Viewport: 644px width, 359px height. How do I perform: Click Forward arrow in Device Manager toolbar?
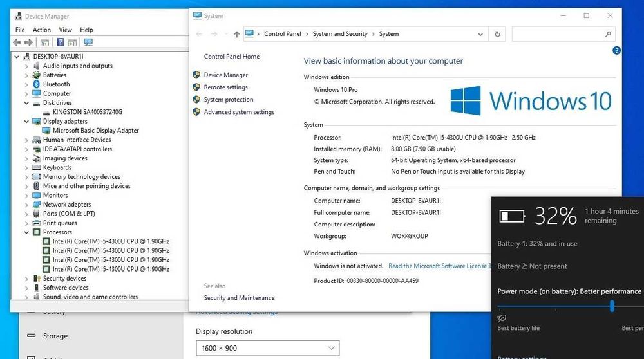[x=29, y=42]
